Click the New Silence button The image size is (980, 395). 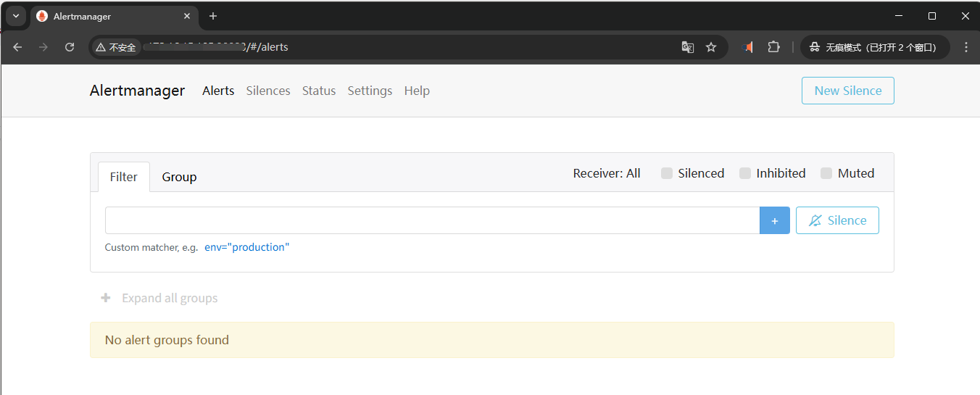tap(848, 91)
